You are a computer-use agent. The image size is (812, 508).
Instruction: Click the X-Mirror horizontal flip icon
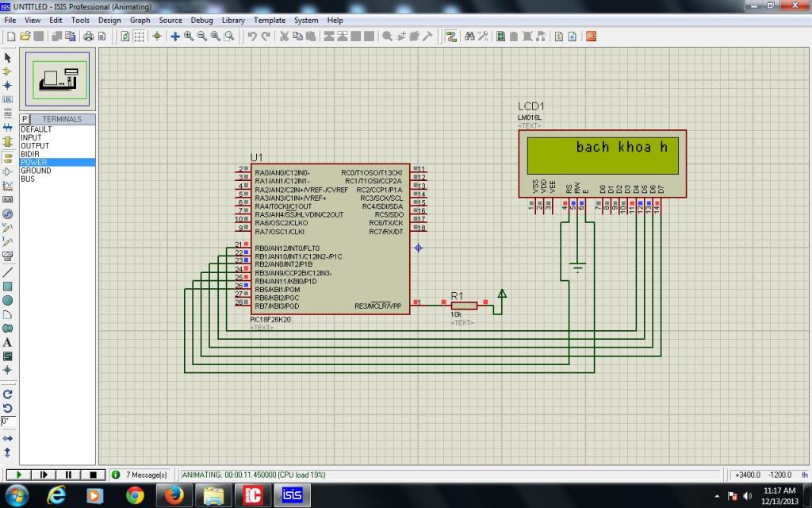click(8, 438)
